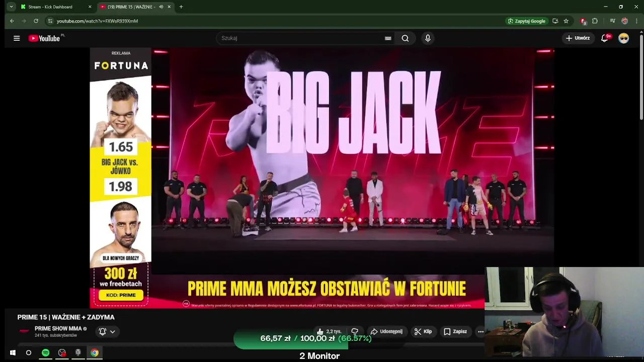
Task: Click the video player showing BIG JACK
Action: coord(353,161)
